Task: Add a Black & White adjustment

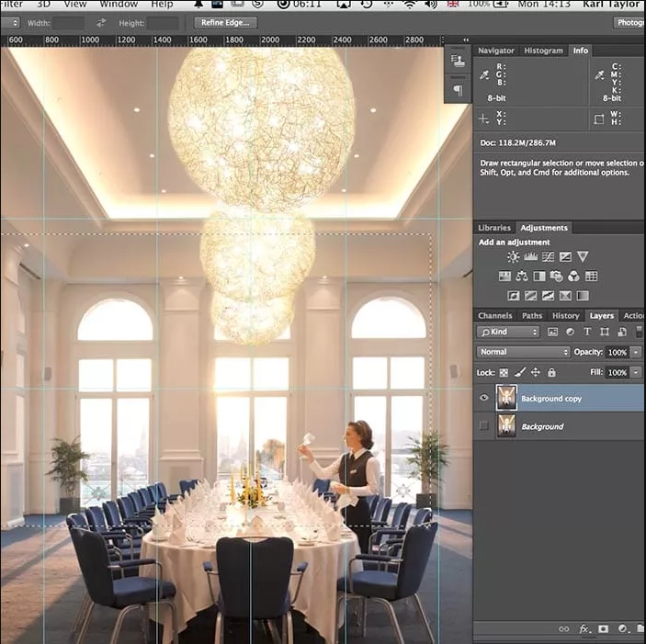Action: (539, 276)
